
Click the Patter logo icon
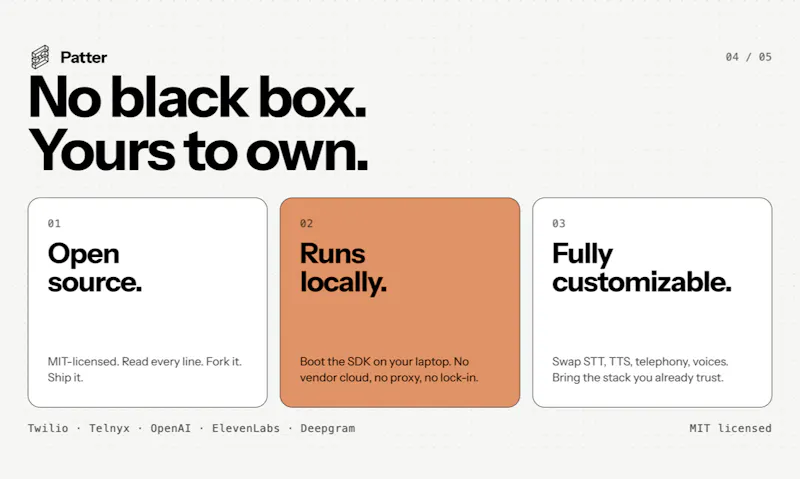[x=40, y=57]
